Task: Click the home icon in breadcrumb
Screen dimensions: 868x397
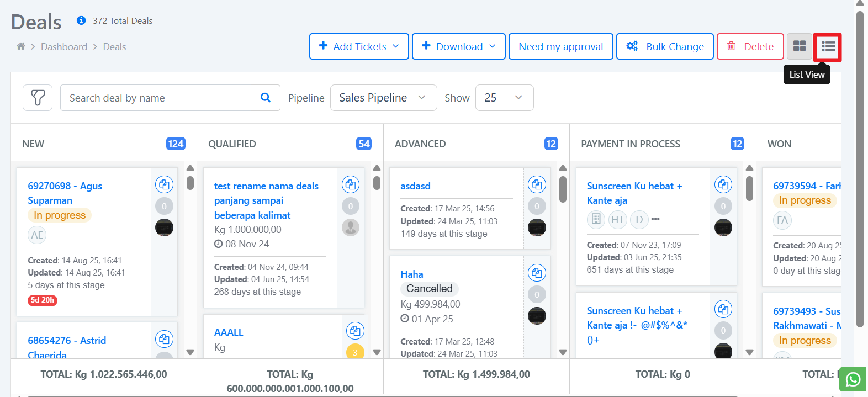Action: [21, 46]
